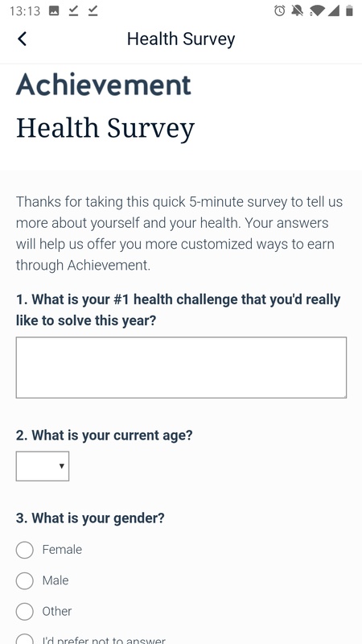Image resolution: width=362 pixels, height=644 pixels.
Task: Select the Male gender option
Action: click(x=25, y=580)
